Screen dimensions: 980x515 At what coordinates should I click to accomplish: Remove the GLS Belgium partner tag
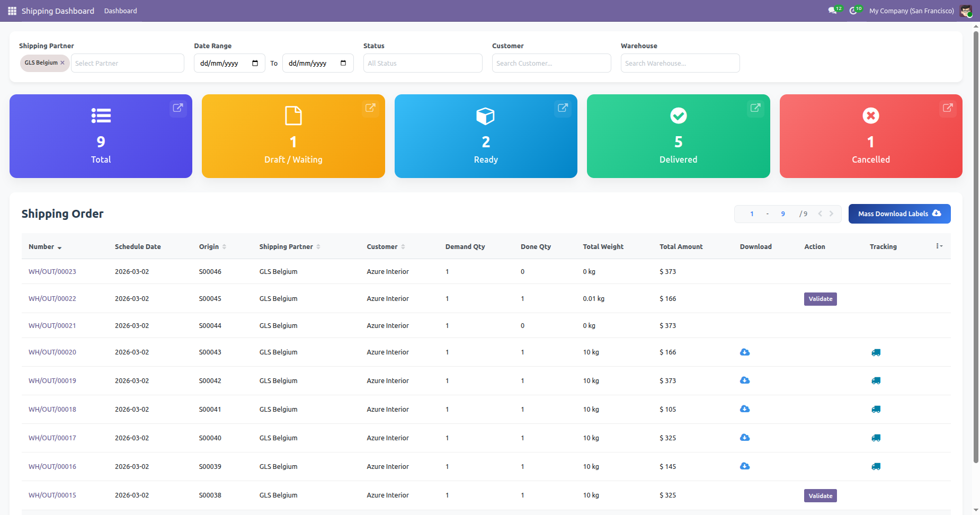(x=63, y=63)
